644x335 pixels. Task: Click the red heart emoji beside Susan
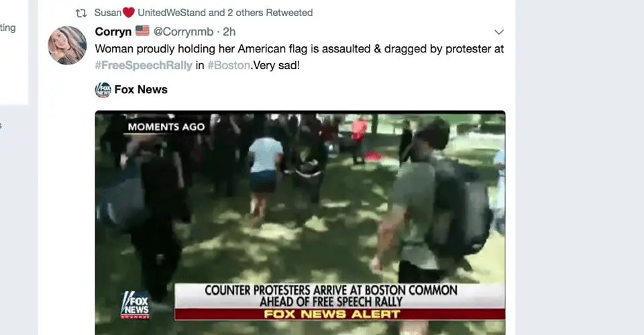pyautogui.click(x=129, y=13)
